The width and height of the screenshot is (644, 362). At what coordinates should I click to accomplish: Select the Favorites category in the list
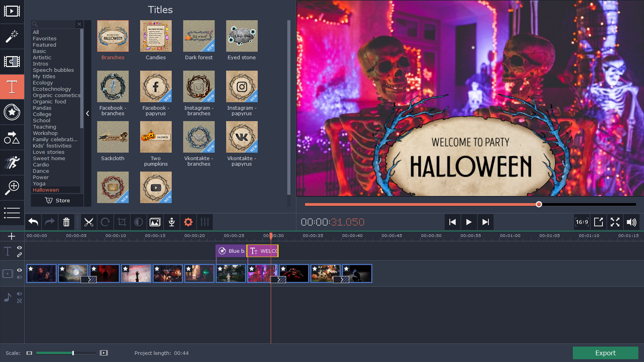[x=44, y=38]
